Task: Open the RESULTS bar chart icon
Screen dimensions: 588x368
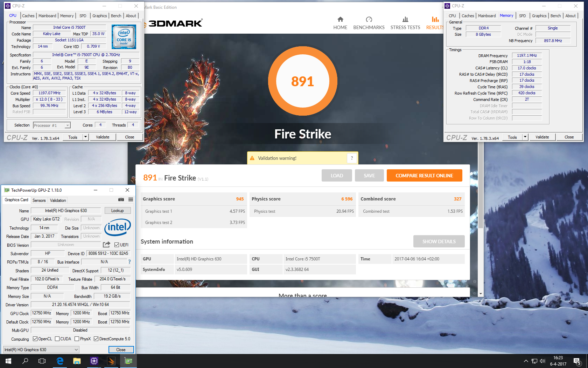Action: (x=435, y=19)
